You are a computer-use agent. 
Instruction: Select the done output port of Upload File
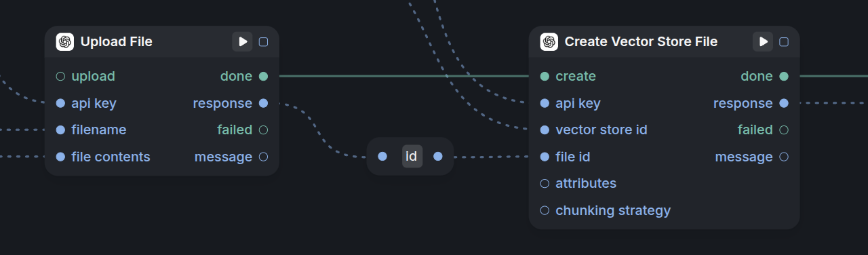tap(263, 76)
